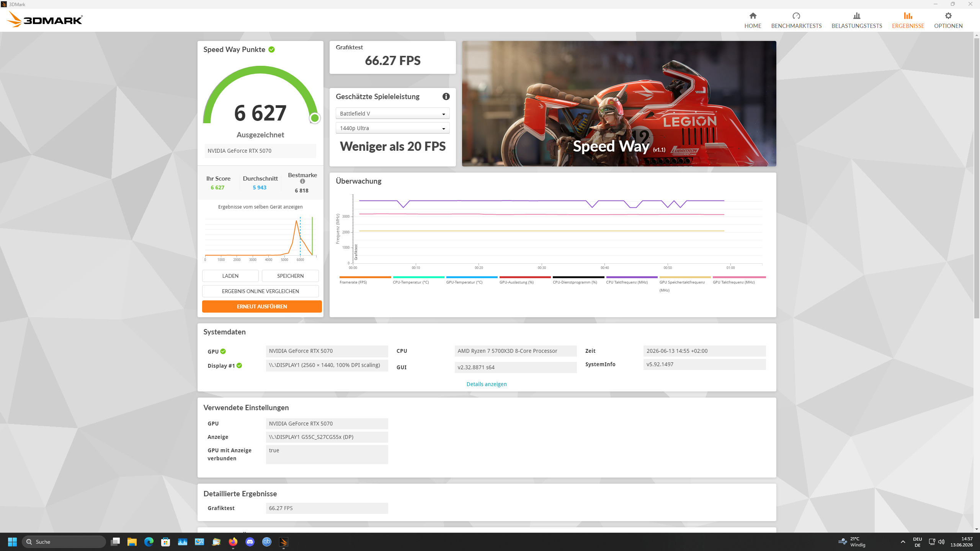The image size is (980, 551).
Task: Open Firefox from the taskbar
Action: click(x=233, y=542)
